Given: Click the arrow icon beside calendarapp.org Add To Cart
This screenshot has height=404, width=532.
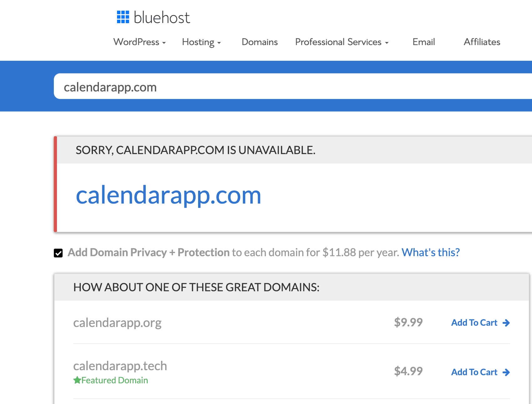Looking at the screenshot, I should [x=506, y=323].
